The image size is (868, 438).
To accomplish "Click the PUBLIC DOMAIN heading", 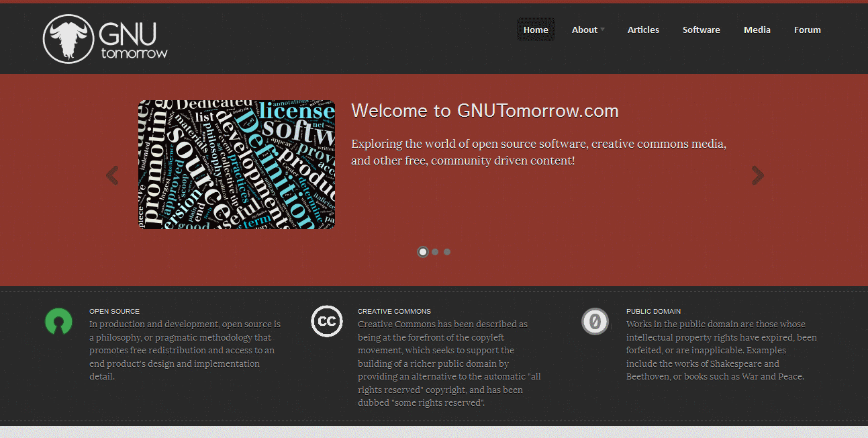I will click(x=653, y=312).
